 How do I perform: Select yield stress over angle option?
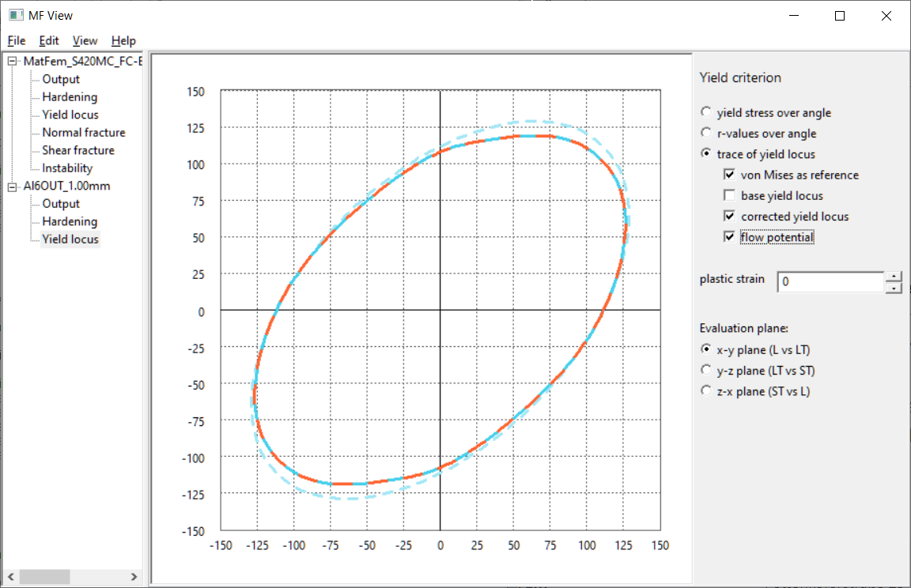click(706, 113)
